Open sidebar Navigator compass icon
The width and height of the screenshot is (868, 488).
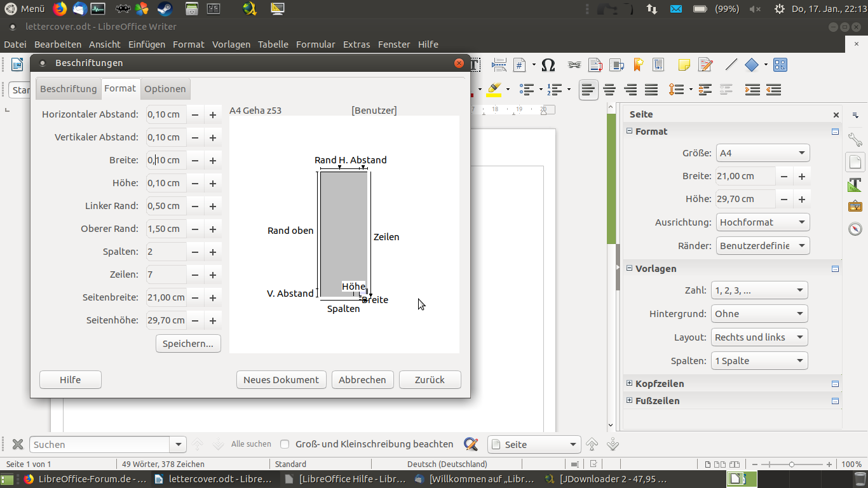[855, 229]
